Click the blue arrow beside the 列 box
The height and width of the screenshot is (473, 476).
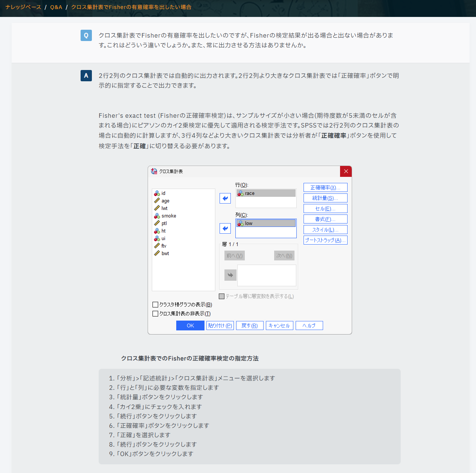pos(225,228)
